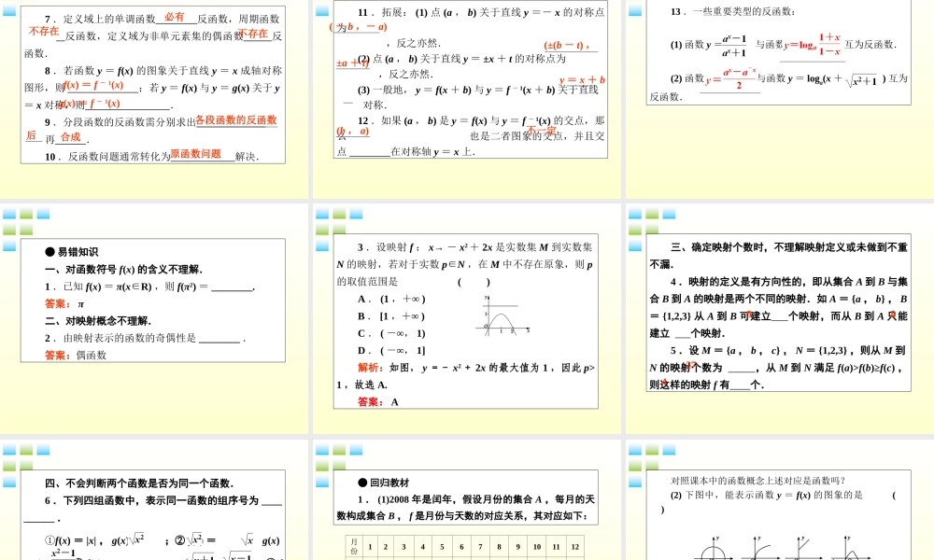The height and width of the screenshot is (560, 934).
Task: Click the red answer '原函数问题' in item 10
Action: point(196,154)
